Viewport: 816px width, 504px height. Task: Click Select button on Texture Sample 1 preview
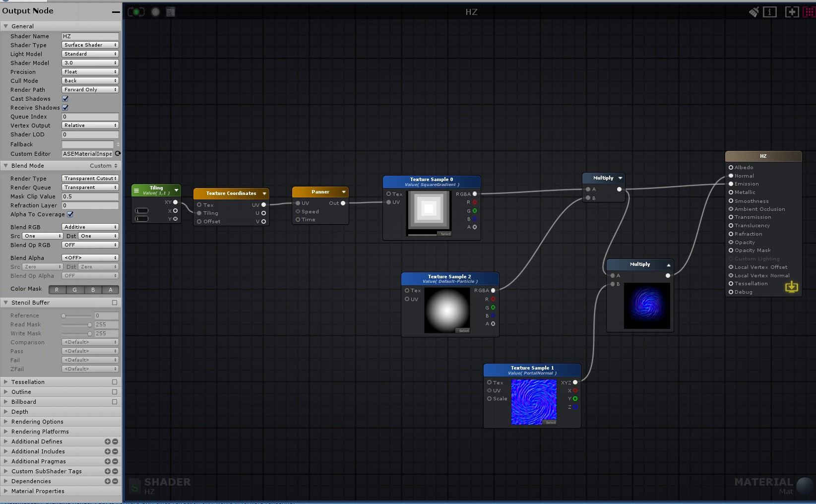pos(550,422)
